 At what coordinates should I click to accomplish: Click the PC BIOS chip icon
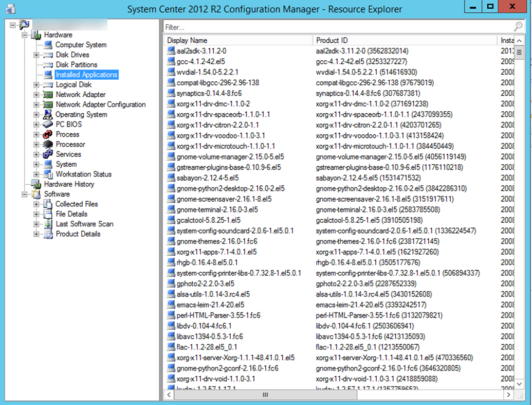48,125
